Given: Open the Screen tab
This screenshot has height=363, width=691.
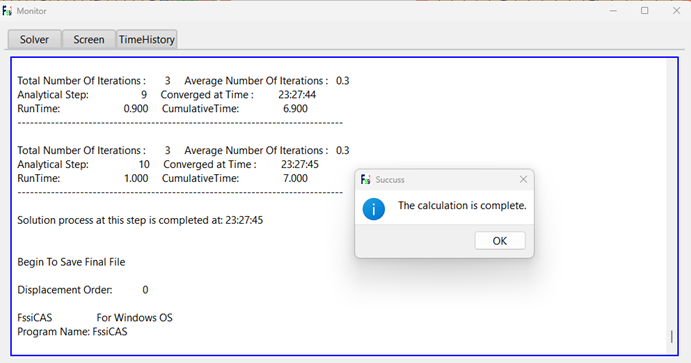Looking at the screenshot, I should (x=89, y=39).
